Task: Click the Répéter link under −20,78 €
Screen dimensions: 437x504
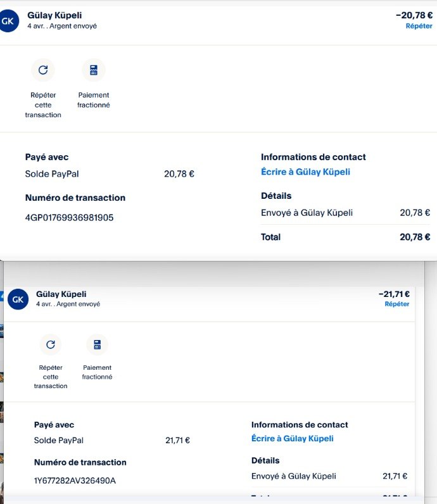Action: pos(419,27)
